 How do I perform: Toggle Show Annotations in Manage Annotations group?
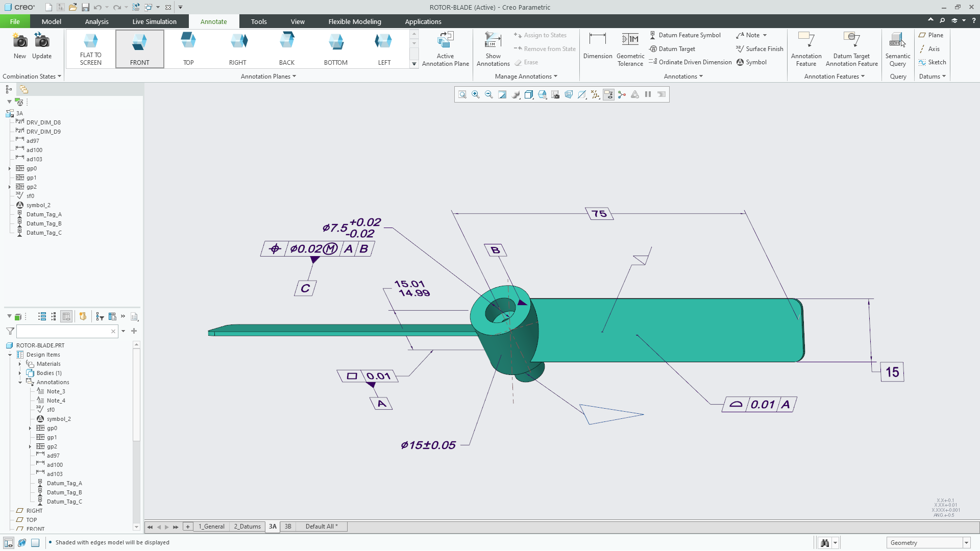(493, 49)
